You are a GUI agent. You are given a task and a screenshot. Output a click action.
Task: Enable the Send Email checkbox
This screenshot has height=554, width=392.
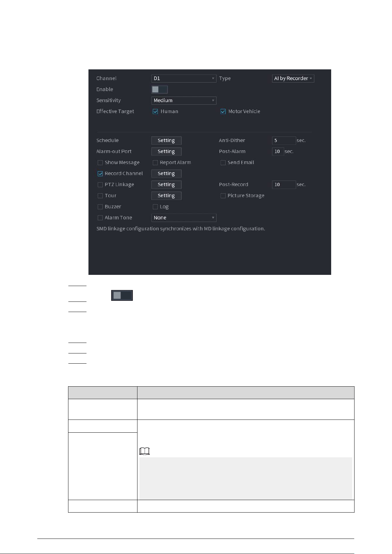[x=223, y=163]
